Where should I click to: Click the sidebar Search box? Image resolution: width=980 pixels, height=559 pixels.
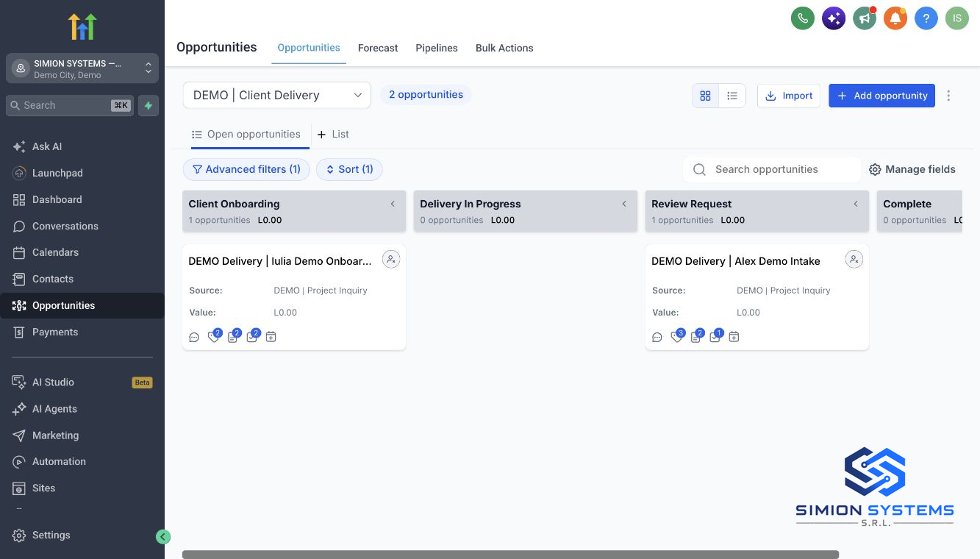70,105
